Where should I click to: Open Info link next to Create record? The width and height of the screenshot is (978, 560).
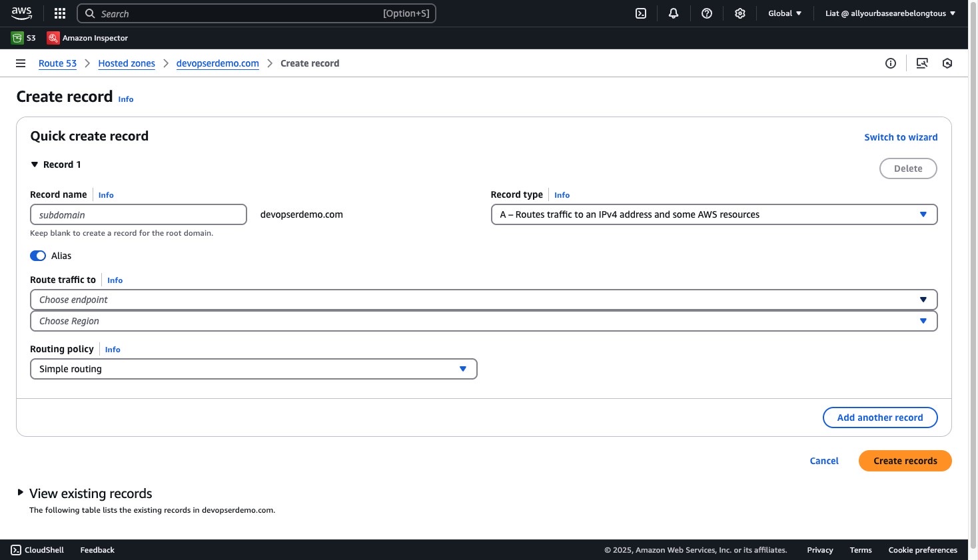(x=126, y=99)
